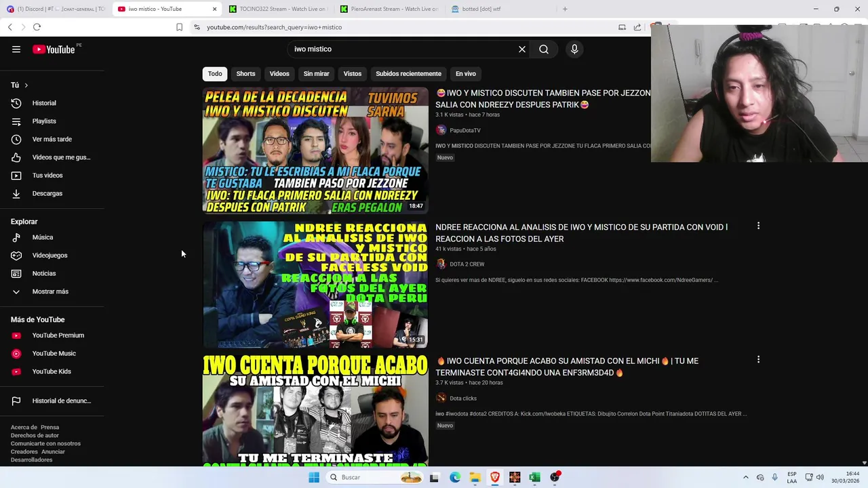Open Excel from taskbar

pyautogui.click(x=534, y=477)
